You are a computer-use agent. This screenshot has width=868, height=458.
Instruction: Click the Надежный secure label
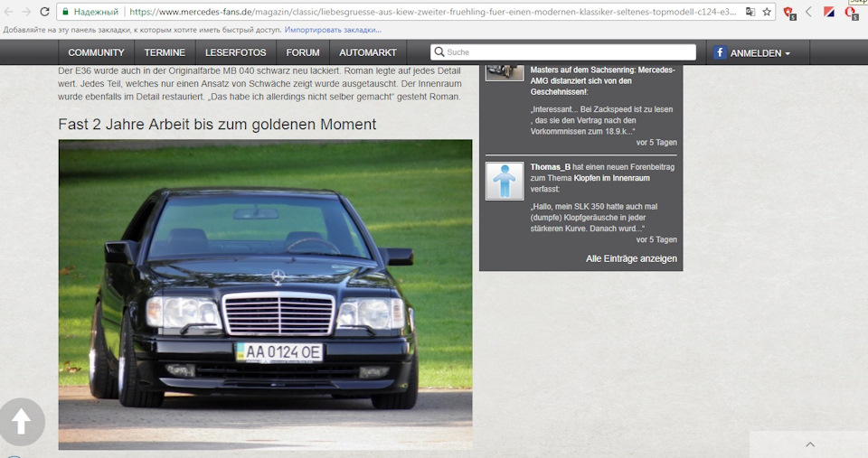tap(96, 12)
